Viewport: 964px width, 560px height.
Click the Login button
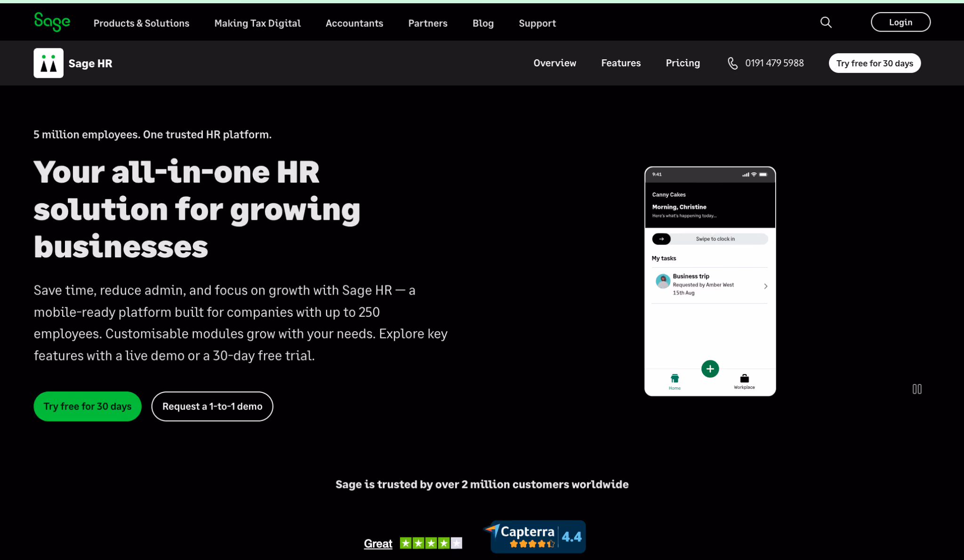pyautogui.click(x=900, y=22)
